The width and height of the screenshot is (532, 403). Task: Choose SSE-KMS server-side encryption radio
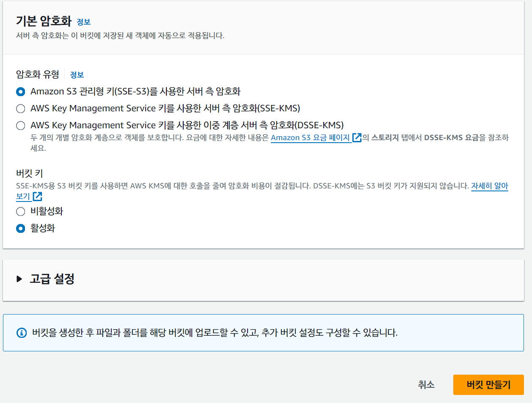(20, 109)
